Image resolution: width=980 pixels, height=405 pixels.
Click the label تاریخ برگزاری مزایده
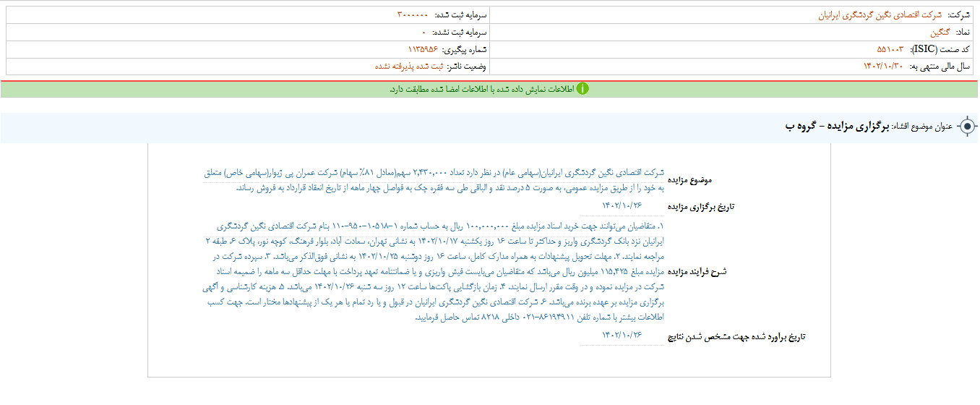point(700,206)
